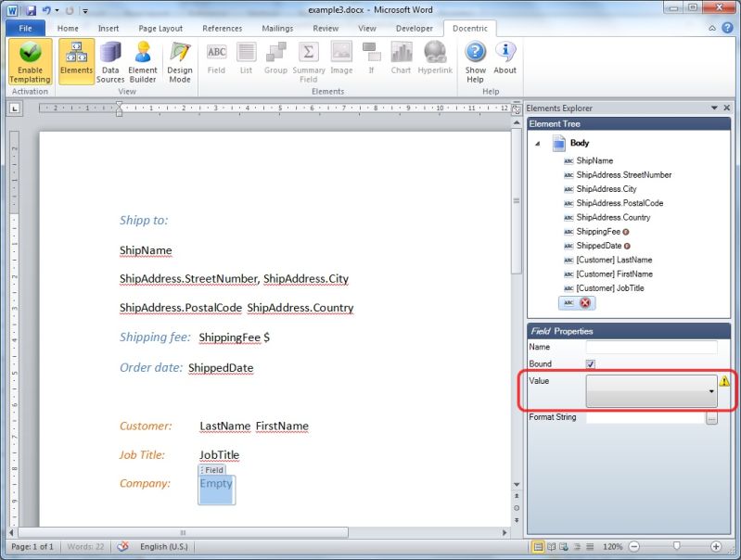Screen dimensions: 741x560
Task: Select ShipAddress.Country tree item
Action: click(613, 217)
